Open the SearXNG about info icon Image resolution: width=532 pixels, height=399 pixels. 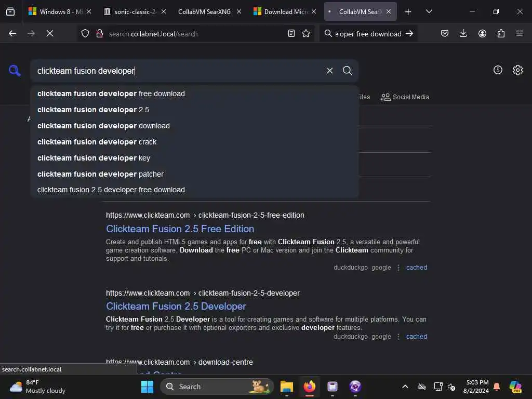click(498, 70)
